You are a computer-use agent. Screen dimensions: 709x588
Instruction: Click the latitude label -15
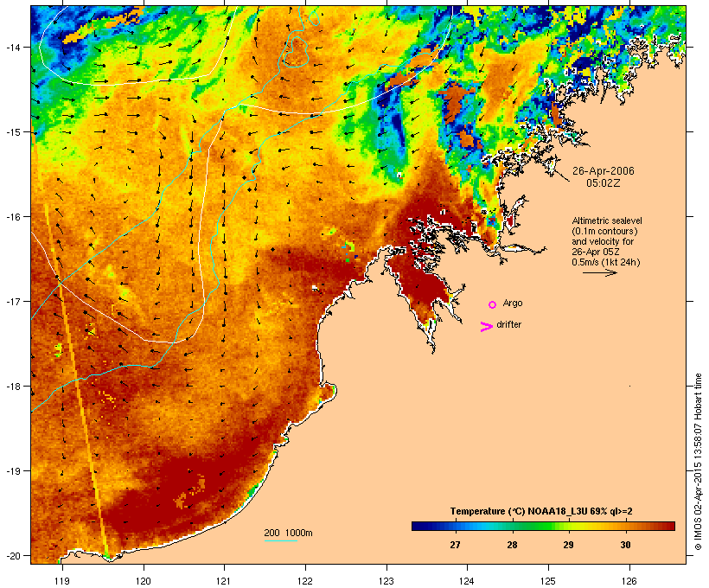click(x=12, y=132)
